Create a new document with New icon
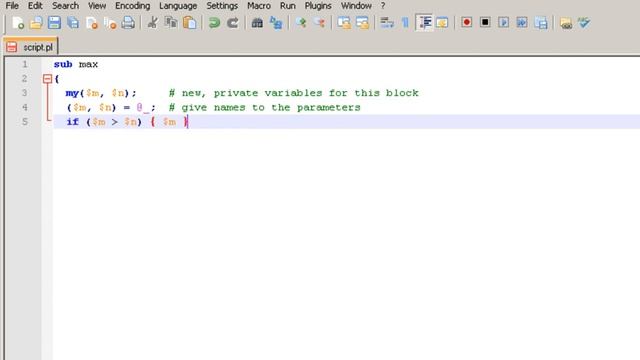640x360 pixels. click(x=18, y=22)
